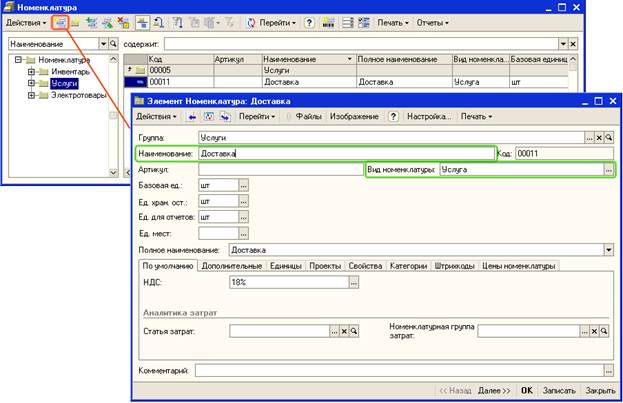Clear the содержит search field
This screenshot has height=403, width=623.
pyautogui.click(x=572, y=45)
